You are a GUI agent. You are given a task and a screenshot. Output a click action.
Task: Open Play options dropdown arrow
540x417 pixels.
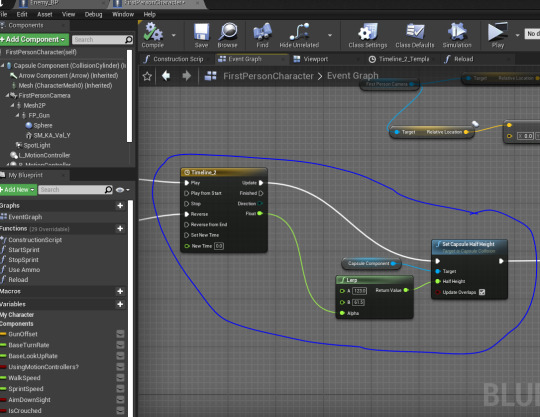517,35
